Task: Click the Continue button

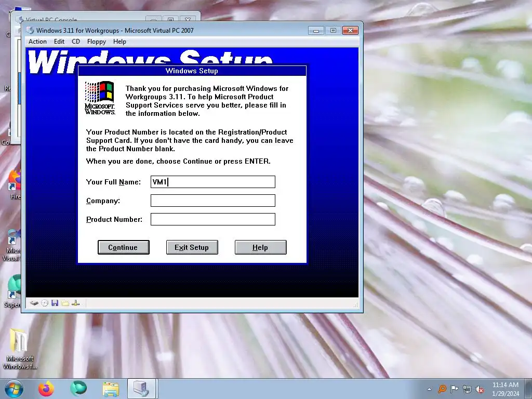Action: click(124, 247)
